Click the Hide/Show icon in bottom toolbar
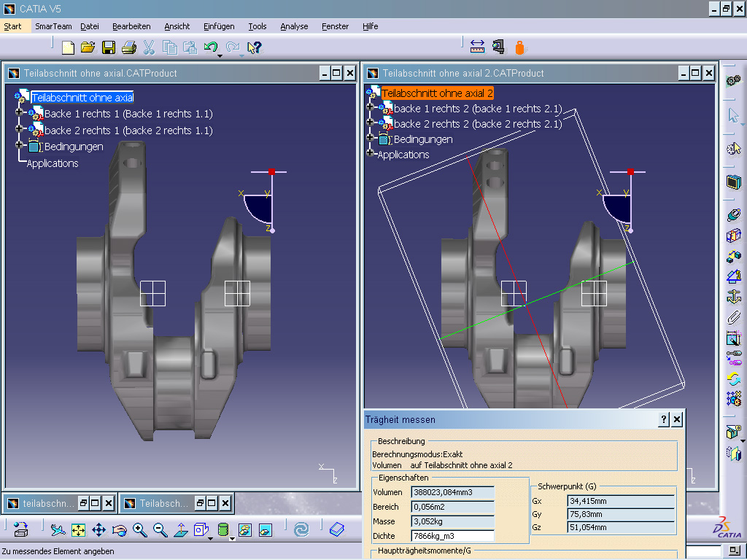This screenshot has width=747, height=560. tap(244, 529)
